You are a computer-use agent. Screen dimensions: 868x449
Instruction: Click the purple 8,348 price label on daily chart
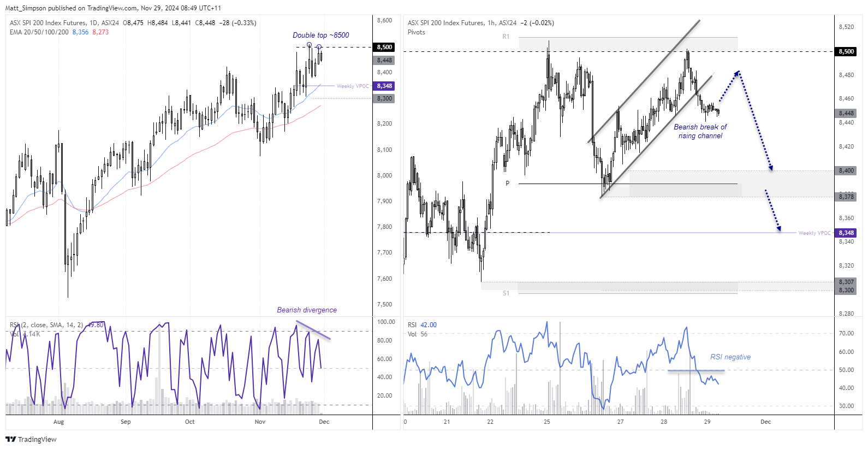pos(384,86)
